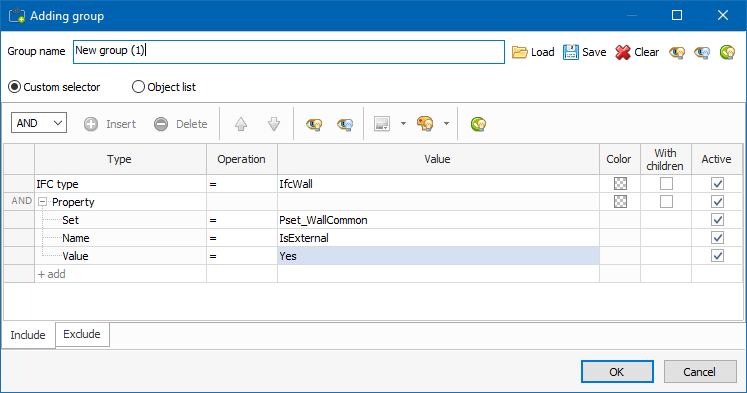Screen dimensions: 747x393
Task: Click yellow-bulb eye icon in selector toolbar
Action: click(x=314, y=124)
